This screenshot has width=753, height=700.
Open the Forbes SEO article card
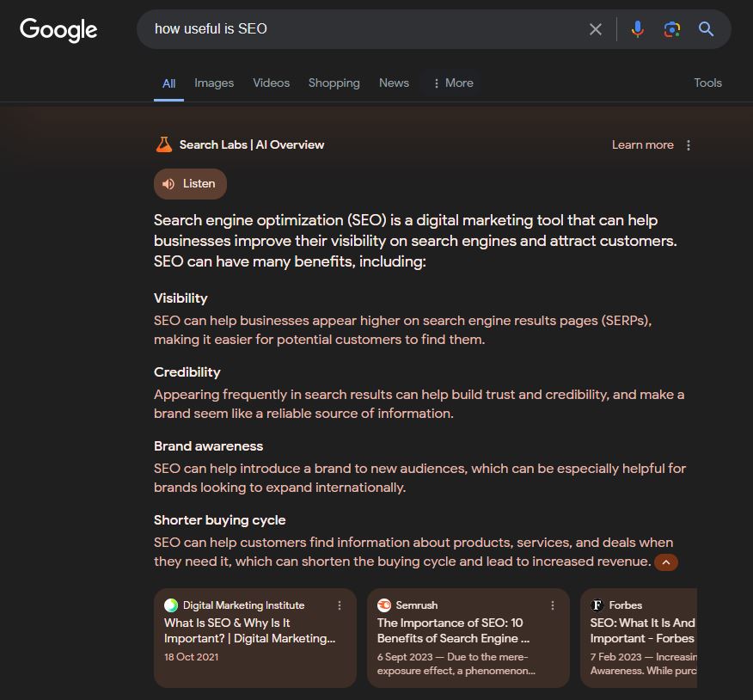(639, 637)
